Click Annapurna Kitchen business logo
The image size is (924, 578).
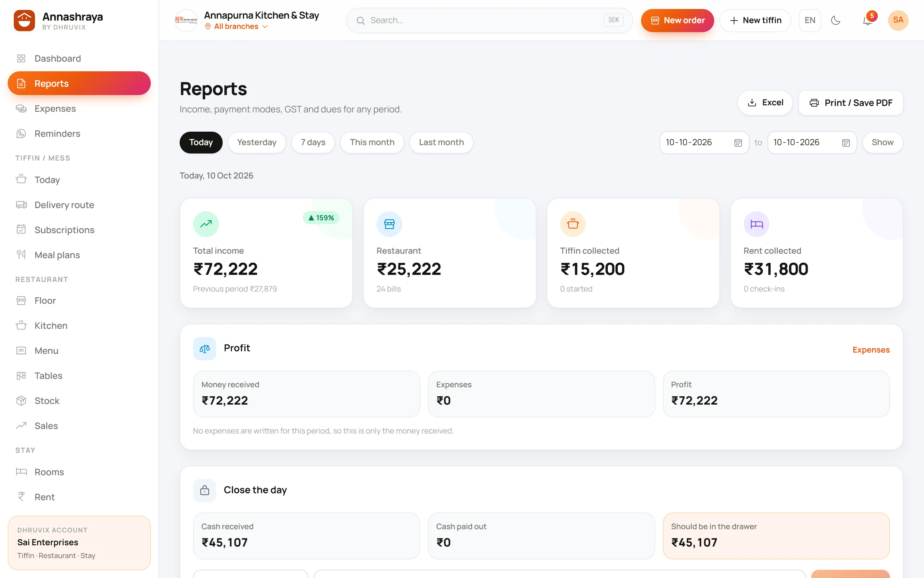click(186, 20)
